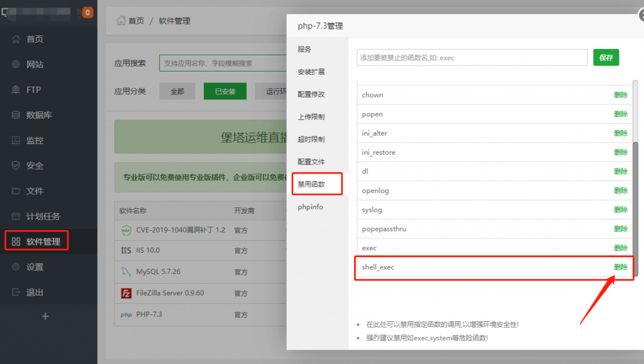Open the 网站 globe icon in sidebar
Viewport: 644px width, 364px height.
pos(16,65)
